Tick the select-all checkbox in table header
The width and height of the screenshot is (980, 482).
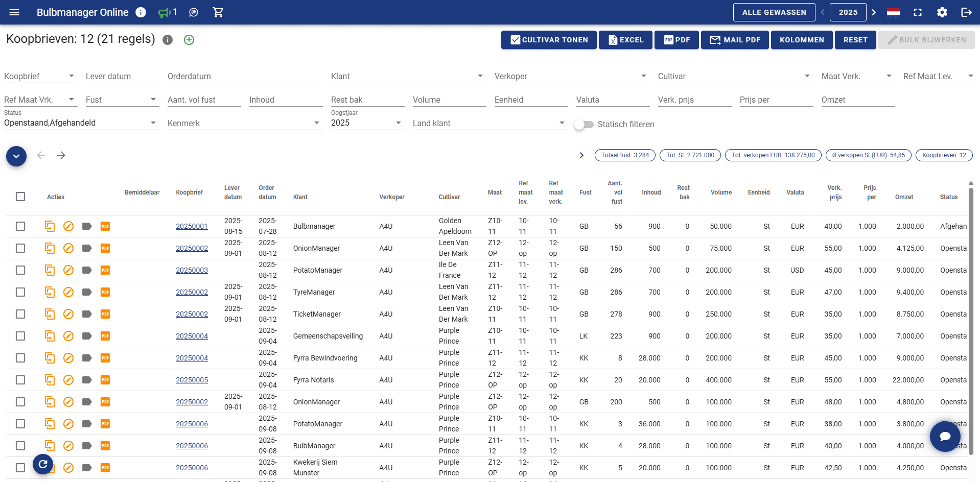pos(20,197)
